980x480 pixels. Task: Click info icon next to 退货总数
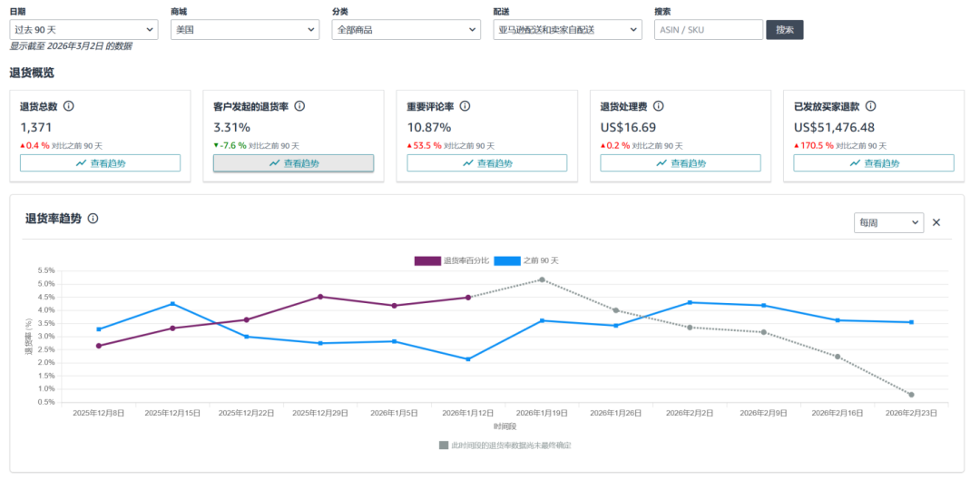(x=69, y=106)
